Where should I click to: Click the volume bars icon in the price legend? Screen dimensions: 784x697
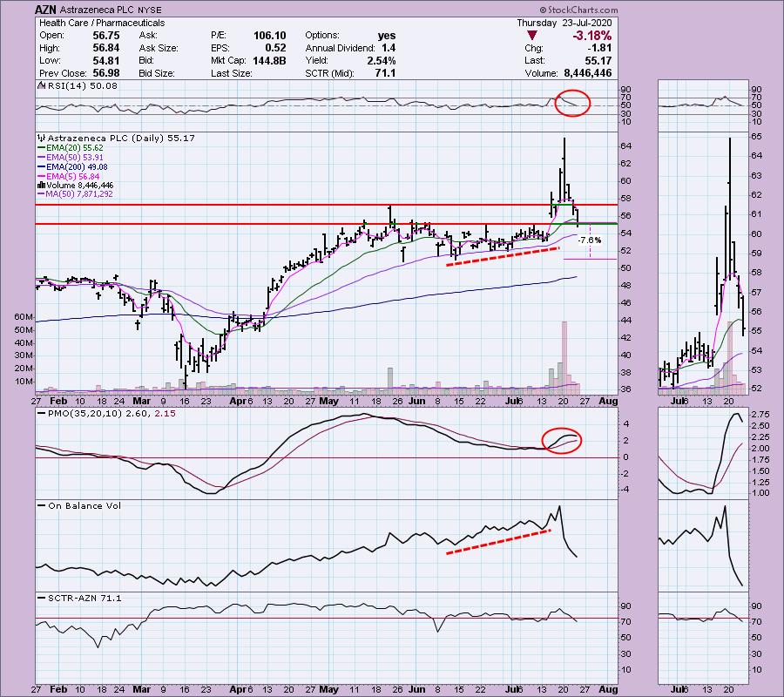pyautogui.click(x=42, y=186)
